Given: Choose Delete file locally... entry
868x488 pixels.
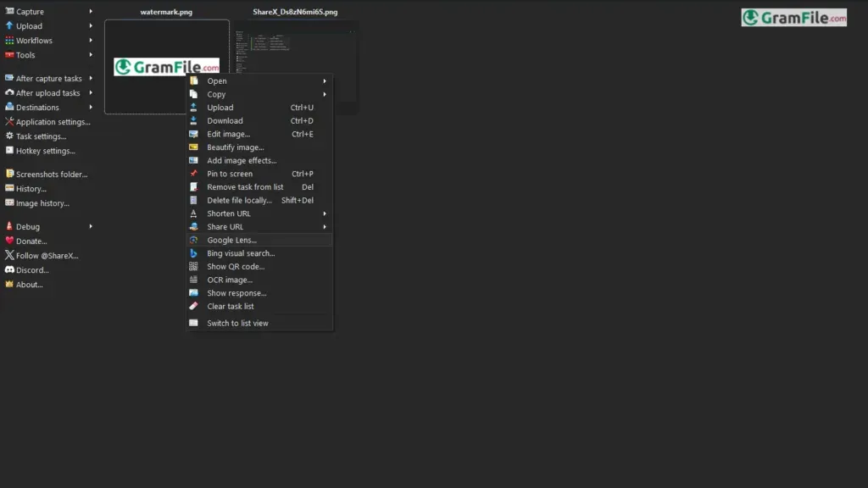Looking at the screenshot, I should pyautogui.click(x=259, y=200).
